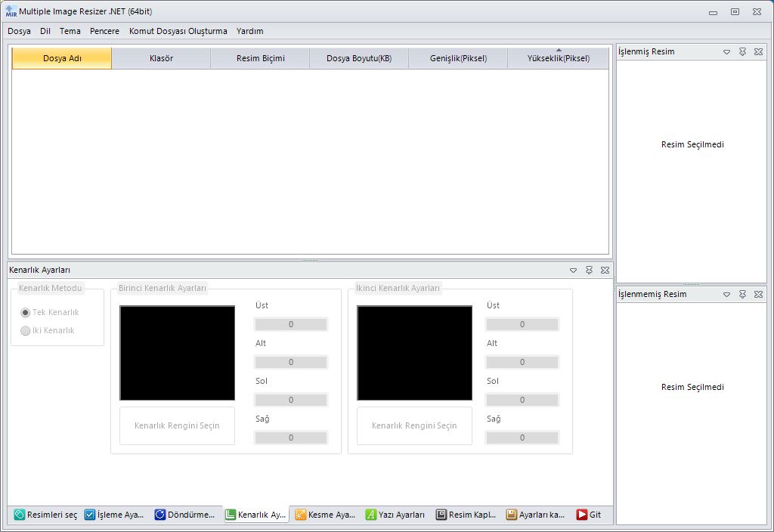Click Alt field in Birinci Kenarlık Ayarları
The width and height of the screenshot is (774, 532).
pyautogui.click(x=291, y=362)
